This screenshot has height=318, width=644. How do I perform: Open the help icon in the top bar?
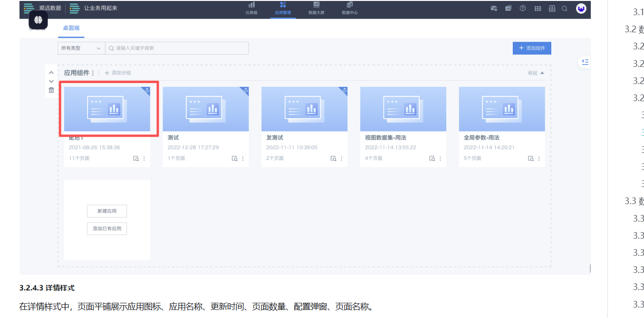click(522, 9)
